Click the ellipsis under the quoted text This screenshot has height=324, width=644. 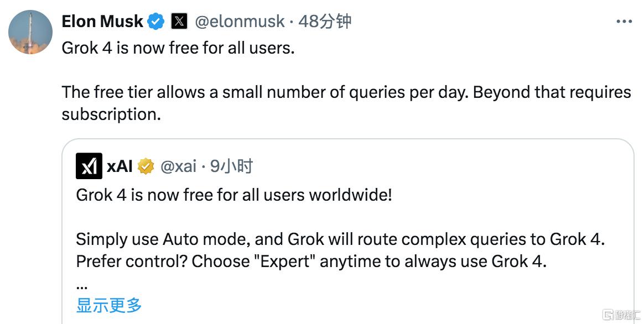click(x=82, y=286)
